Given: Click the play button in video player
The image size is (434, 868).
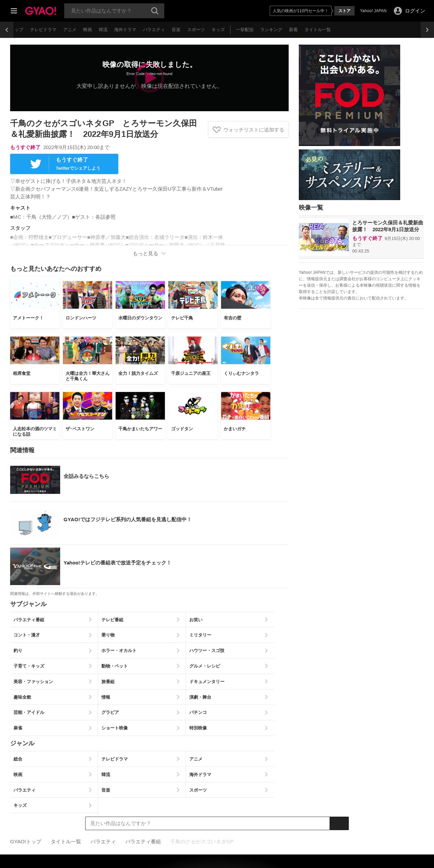Looking at the screenshot, I should tap(149, 78).
